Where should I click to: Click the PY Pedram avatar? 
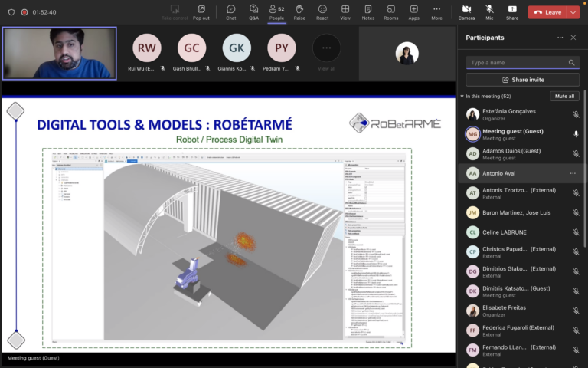click(282, 48)
